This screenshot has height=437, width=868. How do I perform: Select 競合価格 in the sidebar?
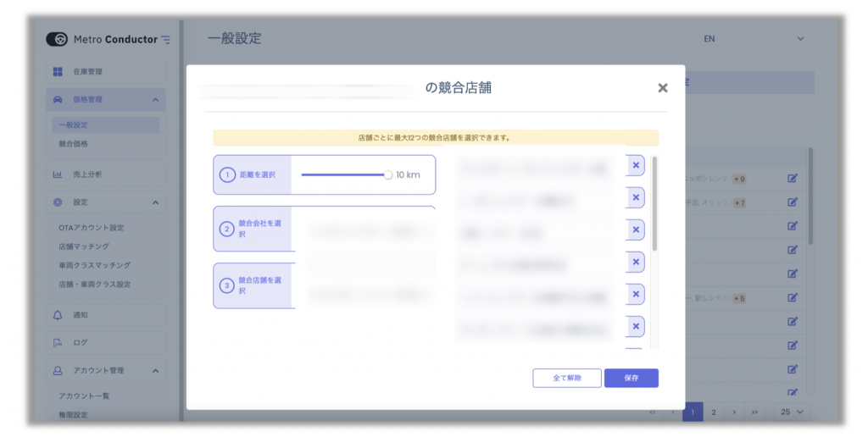click(74, 144)
